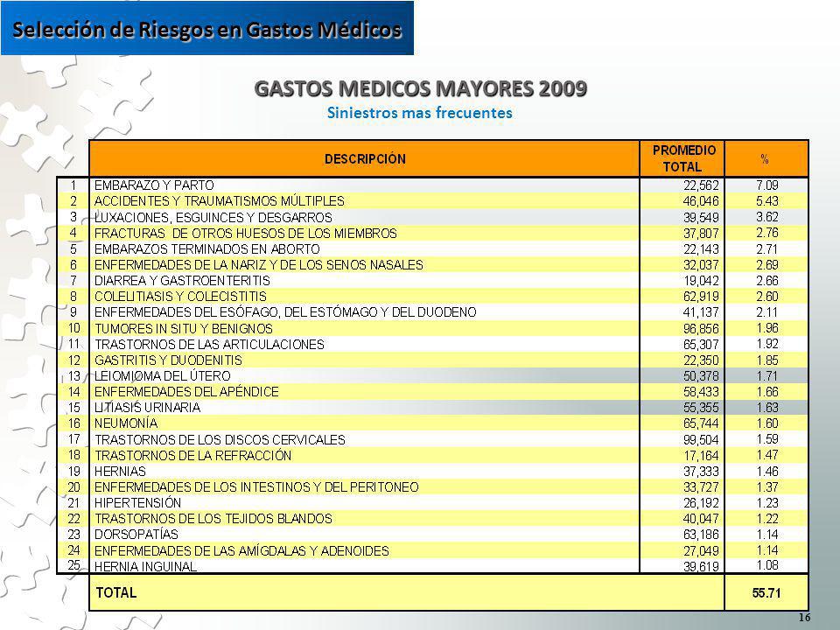Click 'ENFERMEDADES DEL ESÓFAGO, DEL ESTÓMAGO Y DEL DUODENO'
The width and height of the screenshot is (840, 630).
(x=285, y=312)
